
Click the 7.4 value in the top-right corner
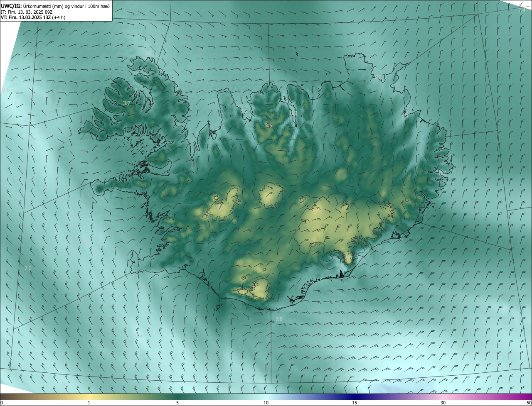click(522, 10)
